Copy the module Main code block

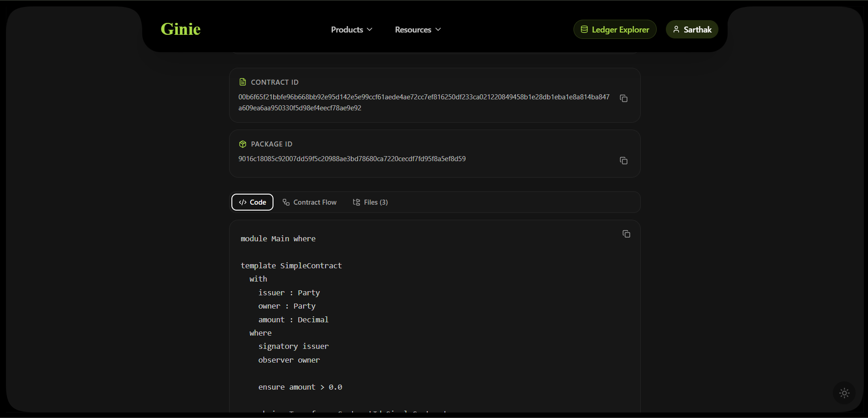[x=626, y=234]
